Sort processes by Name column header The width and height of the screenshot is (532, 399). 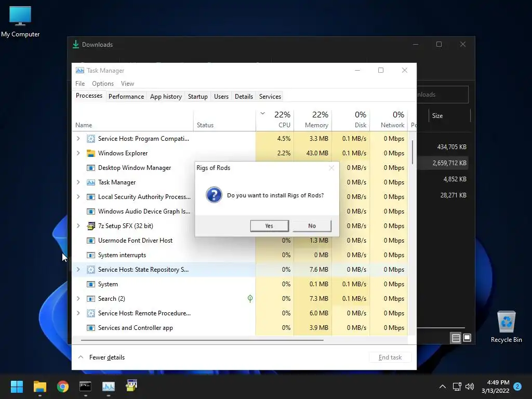(132, 120)
